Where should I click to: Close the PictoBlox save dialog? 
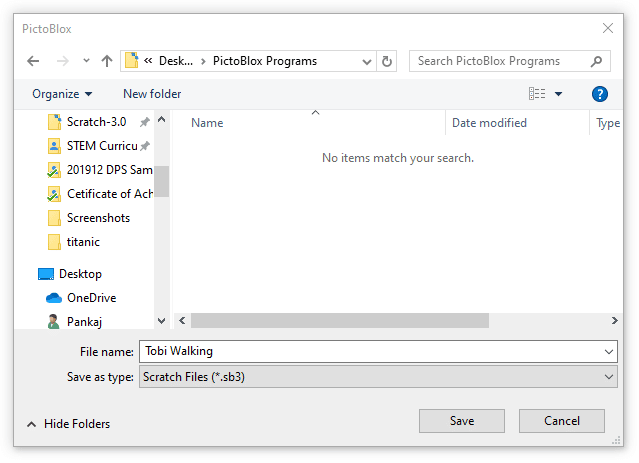pos(608,28)
